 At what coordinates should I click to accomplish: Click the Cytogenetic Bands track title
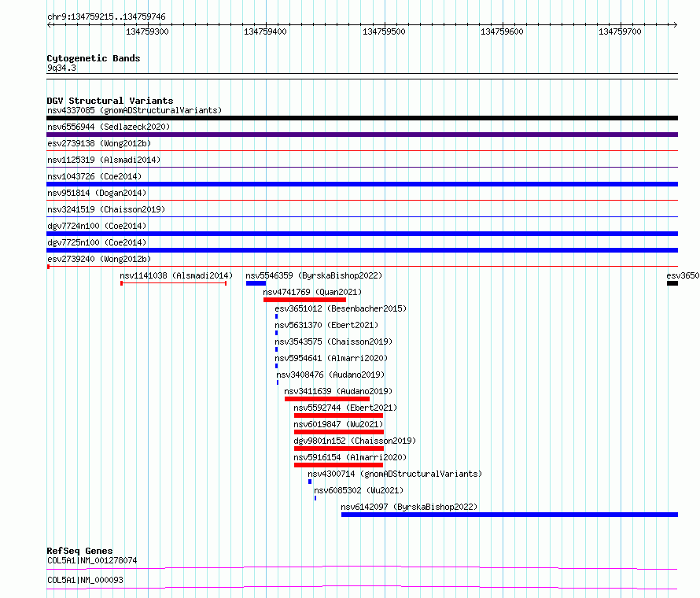tap(94, 58)
